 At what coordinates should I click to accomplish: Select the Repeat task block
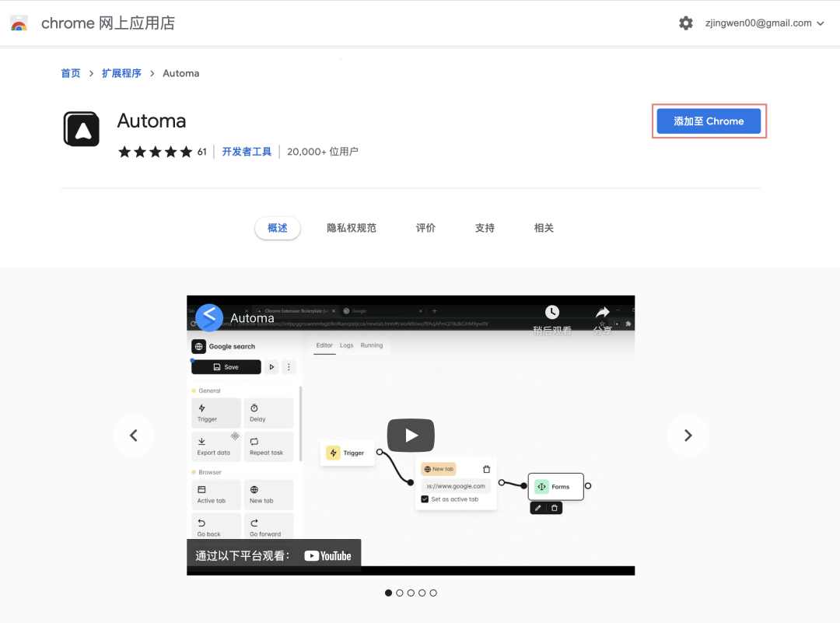pos(268,446)
